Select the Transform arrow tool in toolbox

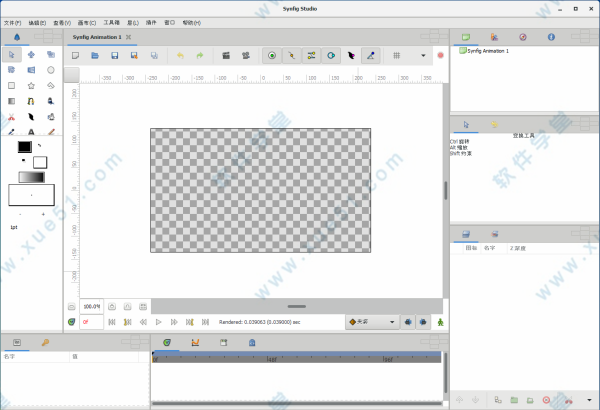pos(11,55)
